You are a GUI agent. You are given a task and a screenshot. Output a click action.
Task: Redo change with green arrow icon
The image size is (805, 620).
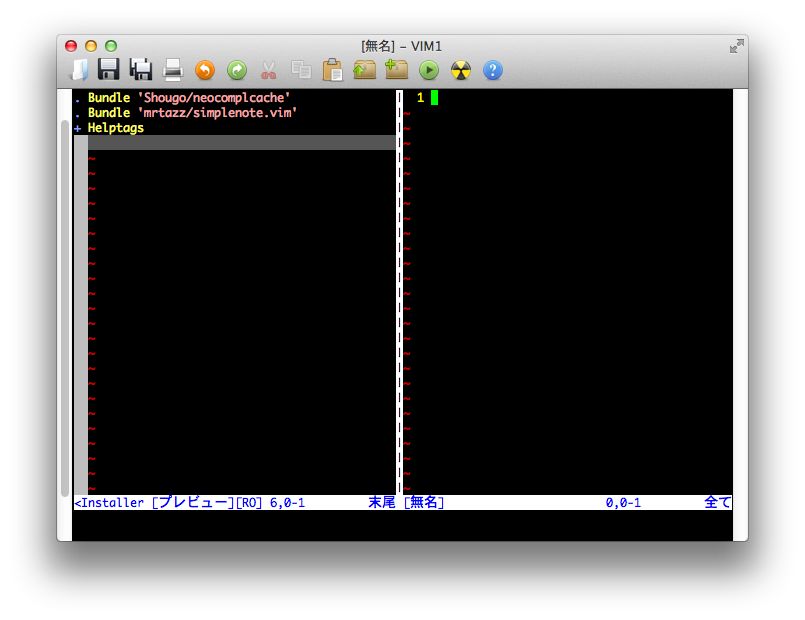pyautogui.click(x=237, y=70)
